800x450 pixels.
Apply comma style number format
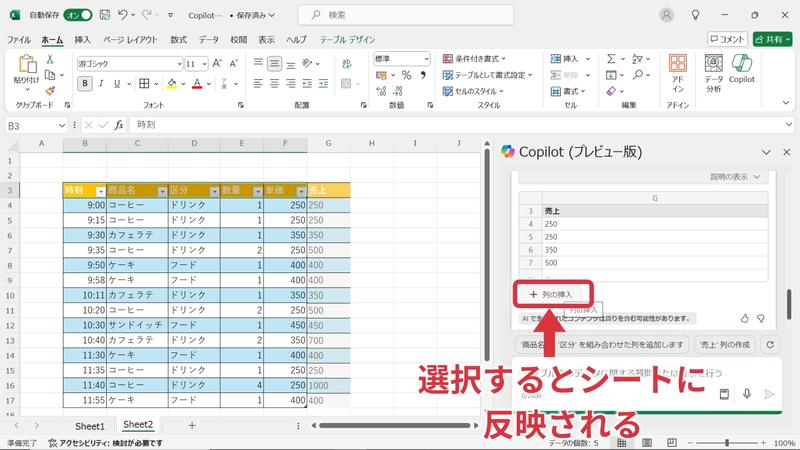tap(423, 75)
